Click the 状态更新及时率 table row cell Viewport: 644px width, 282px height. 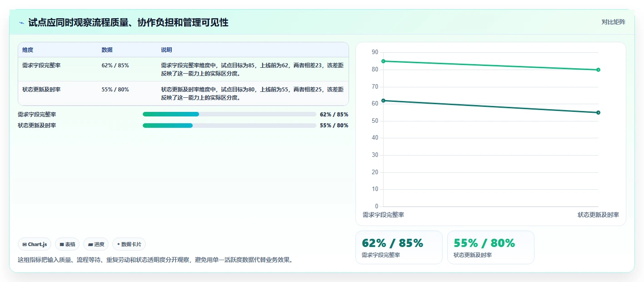pos(41,90)
